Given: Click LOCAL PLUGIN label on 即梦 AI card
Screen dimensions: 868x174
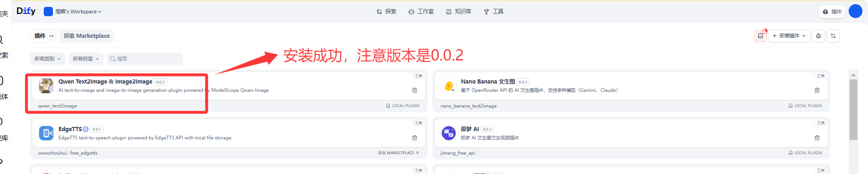Looking at the screenshot, I should (805, 153).
